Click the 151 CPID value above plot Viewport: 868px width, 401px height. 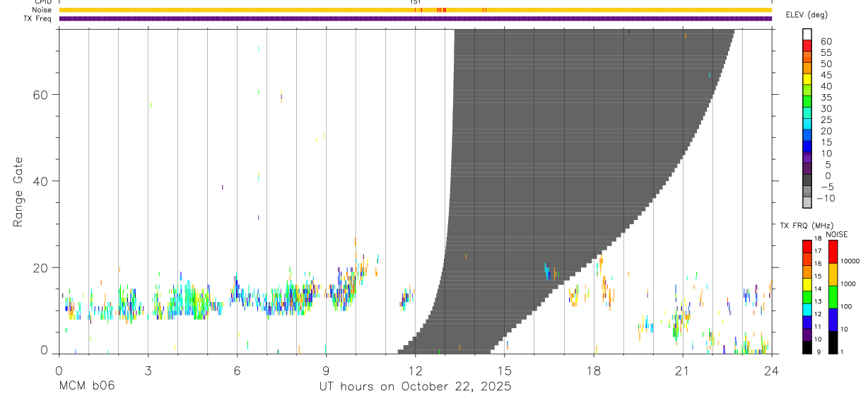tap(415, 2)
